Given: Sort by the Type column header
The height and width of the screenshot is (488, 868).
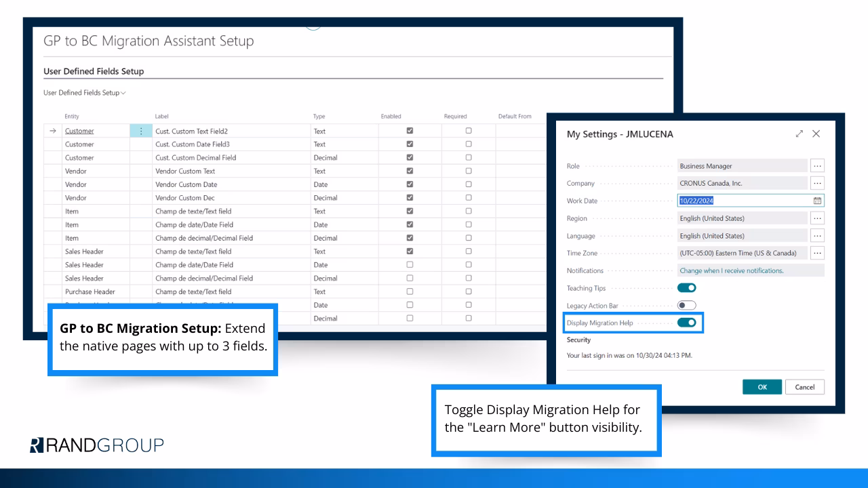Looking at the screenshot, I should coord(319,117).
